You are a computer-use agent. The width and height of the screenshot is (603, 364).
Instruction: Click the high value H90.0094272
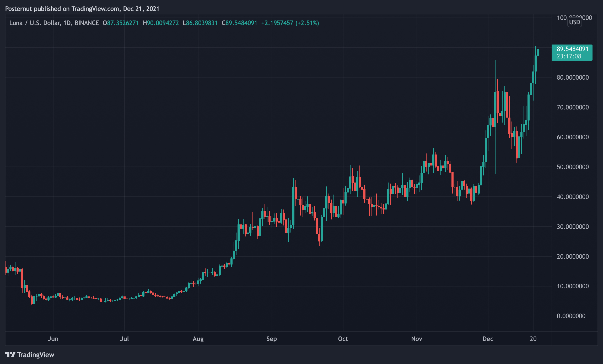tap(161, 23)
